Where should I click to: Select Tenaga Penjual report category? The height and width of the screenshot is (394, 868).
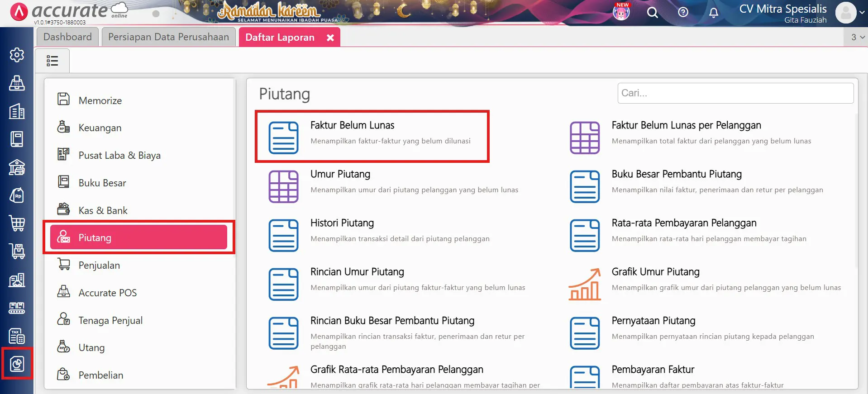click(x=139, y=320)
